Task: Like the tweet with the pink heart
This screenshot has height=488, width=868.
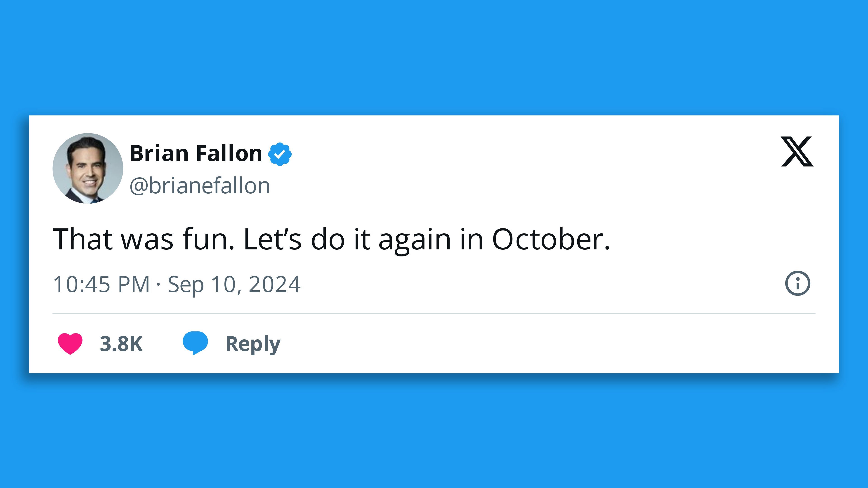Action: [70, 343]
